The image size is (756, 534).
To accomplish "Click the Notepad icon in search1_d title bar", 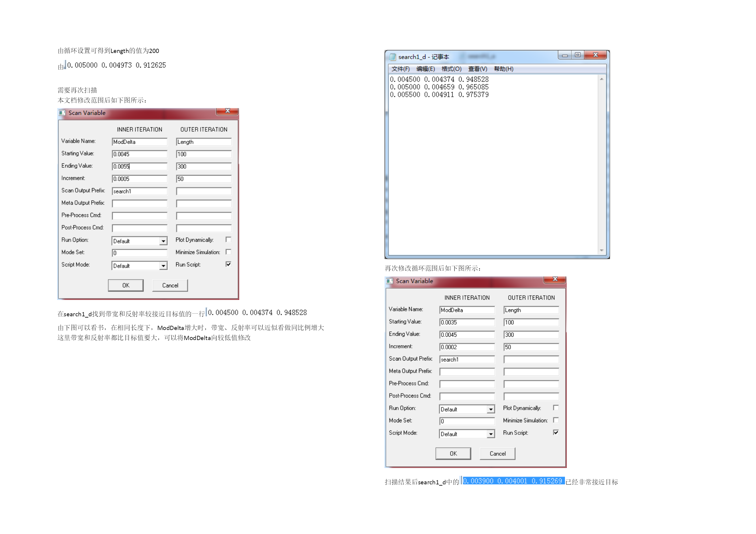I will pyautogui.click(x=392, y=57).
